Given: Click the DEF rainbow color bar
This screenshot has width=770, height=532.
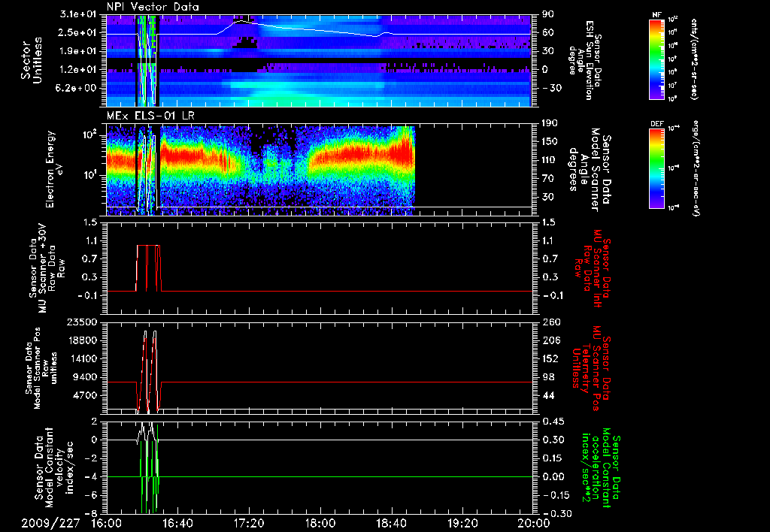Looking at the screenshot, I should 657,168.
